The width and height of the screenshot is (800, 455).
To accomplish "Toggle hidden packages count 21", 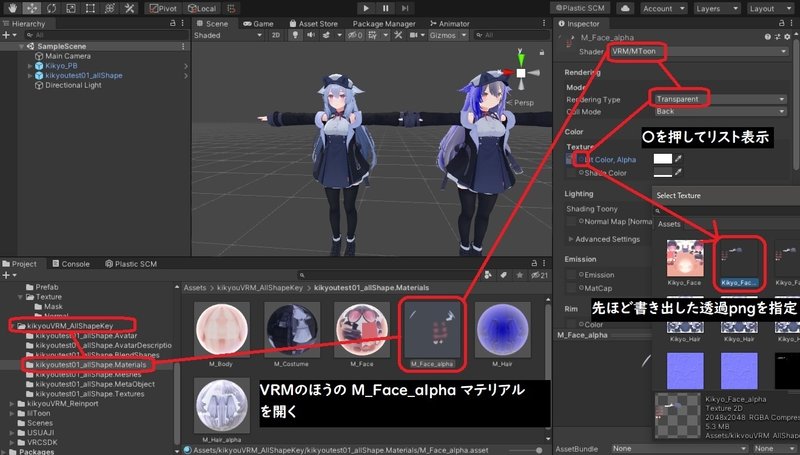I will click(x=539, y=275).
